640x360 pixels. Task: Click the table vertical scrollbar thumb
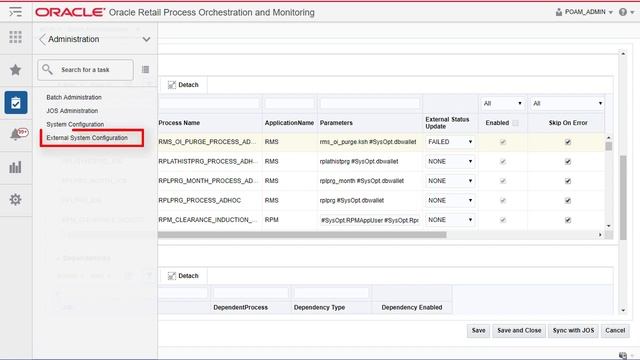(x=609, y=146)
